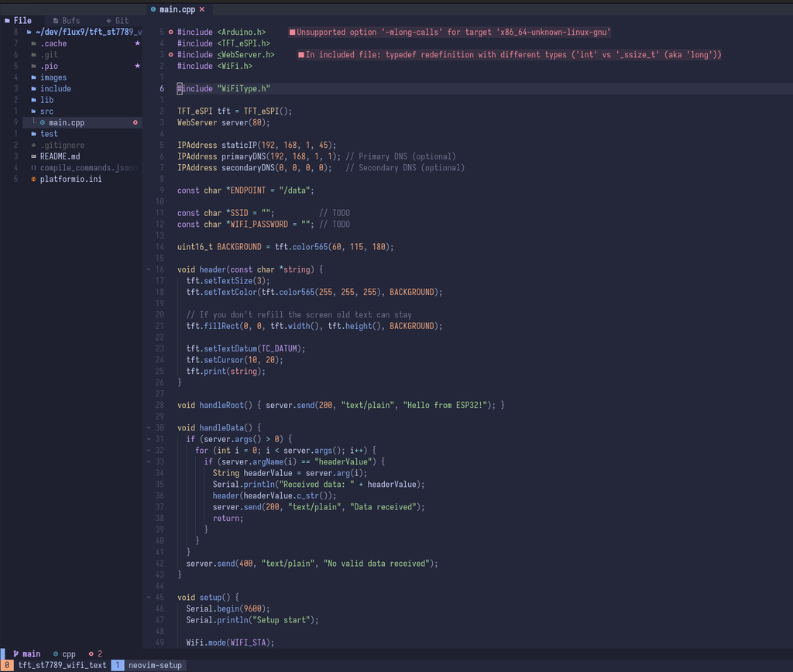The height and width of the screenshot is (672, 793).
Task: Click the diagnostics count 2 in the statusline
Action: click(x=98, y=653)
